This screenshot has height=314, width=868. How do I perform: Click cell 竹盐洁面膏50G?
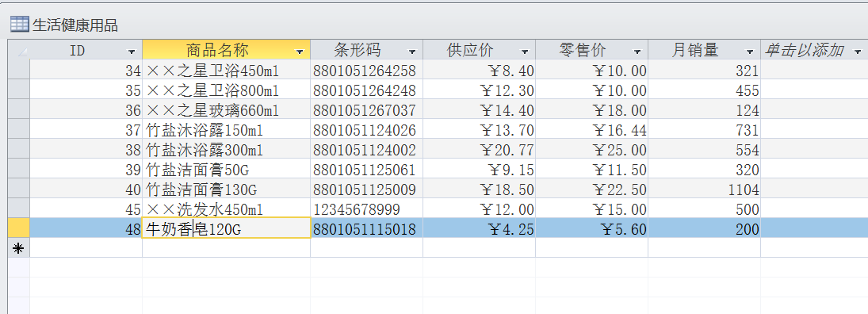226,169
